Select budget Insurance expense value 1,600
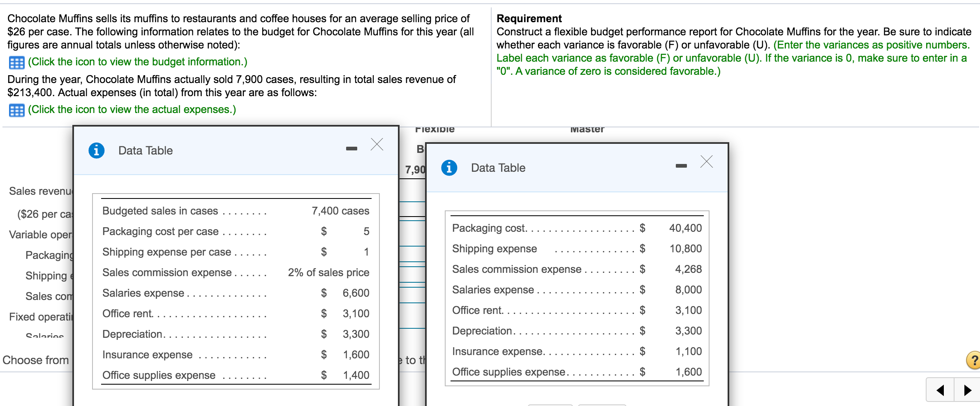This screenshot has height=406, width=980. tap(356, 355)
